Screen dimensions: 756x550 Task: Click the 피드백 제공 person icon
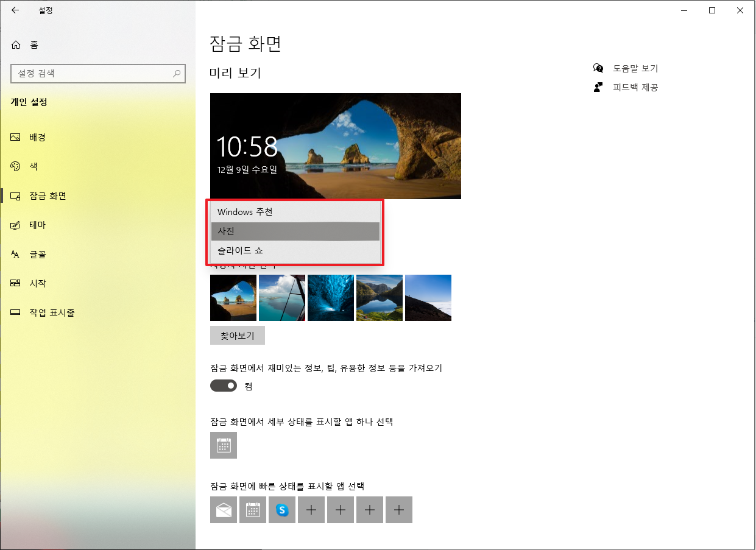pyautogui.click(x=598, y=87)
